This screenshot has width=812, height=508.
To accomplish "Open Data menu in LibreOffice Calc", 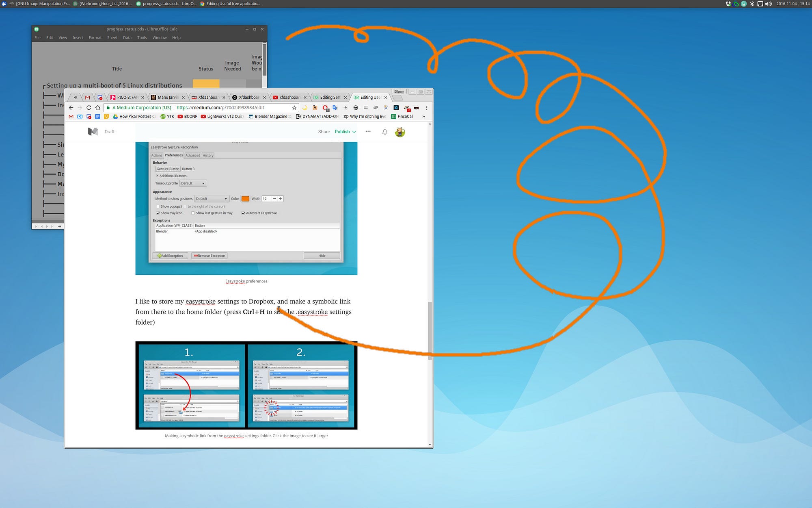I will click(x=127, y=38).
